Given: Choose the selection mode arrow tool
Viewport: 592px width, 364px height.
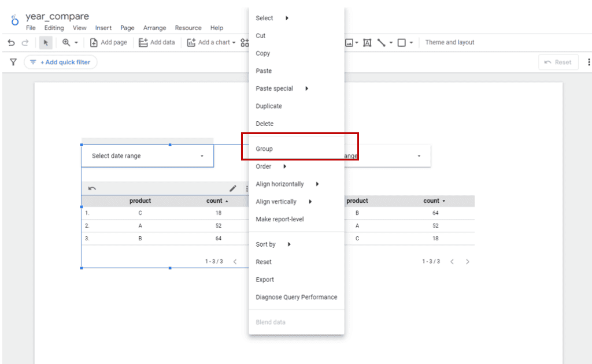Looking at the screenshot, I should point(46,43).
